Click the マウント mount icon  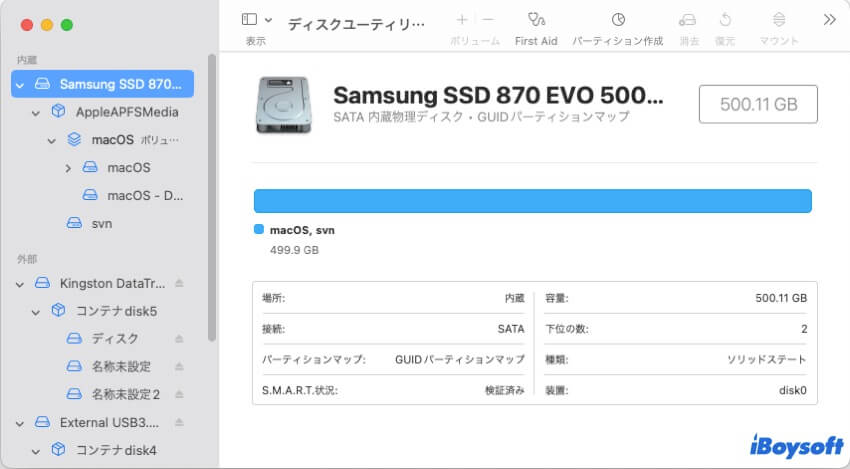click(779, 20)
